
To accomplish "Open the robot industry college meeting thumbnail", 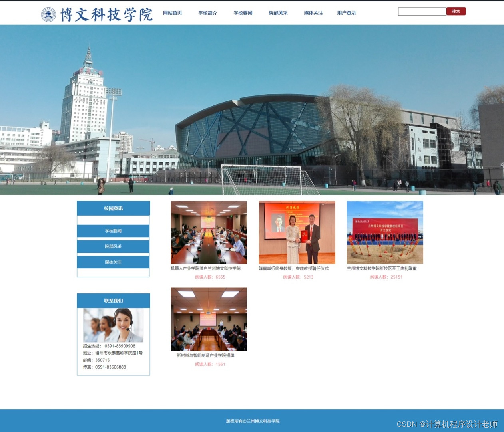I will point(209,232).
